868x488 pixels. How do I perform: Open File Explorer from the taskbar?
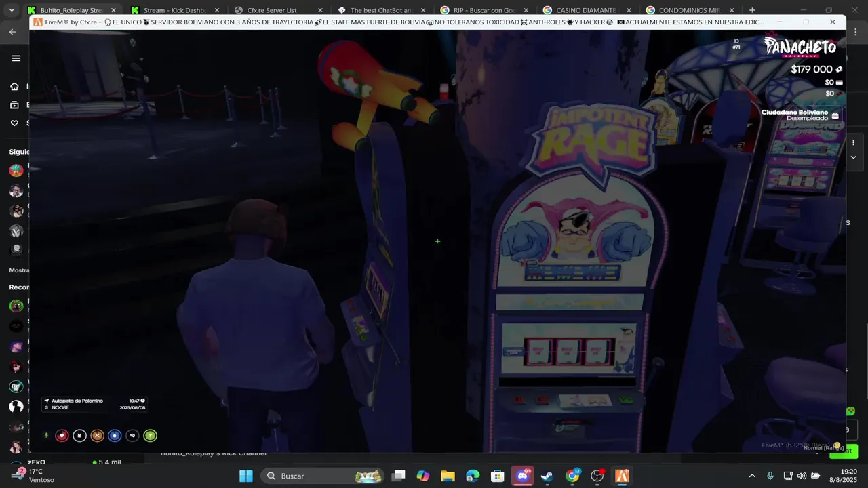click(448, 476)
